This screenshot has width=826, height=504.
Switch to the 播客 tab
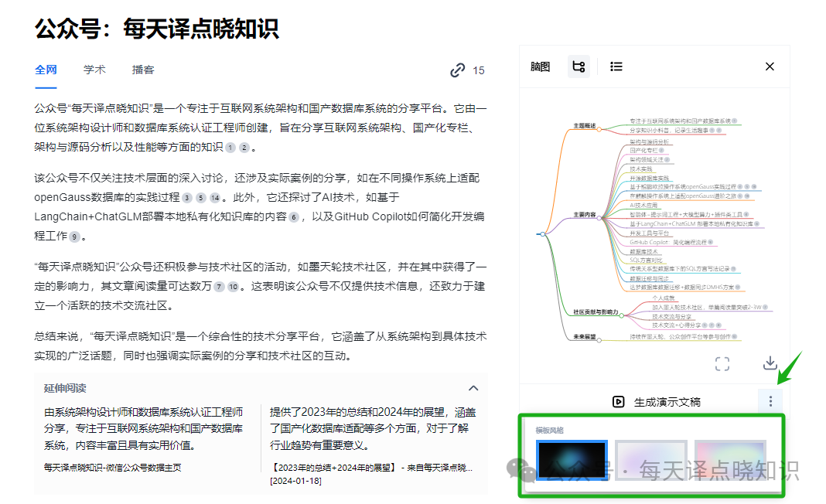(x=142, y=69)
